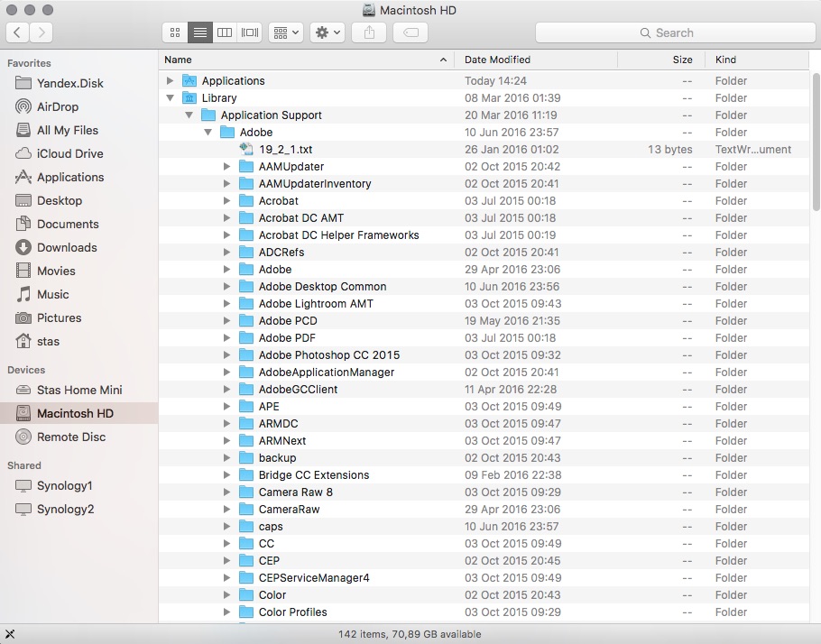This screenshot has width=821, height=644.
Task: Switch to Cover Flow view
Action: [250, 32]
